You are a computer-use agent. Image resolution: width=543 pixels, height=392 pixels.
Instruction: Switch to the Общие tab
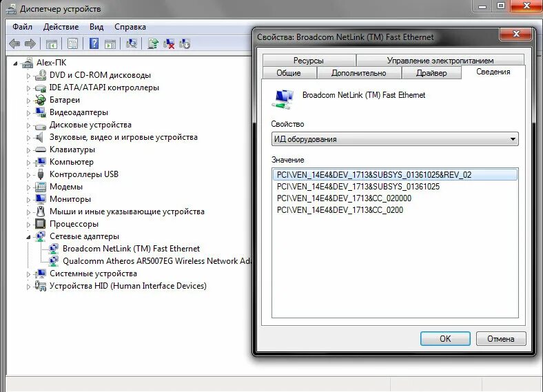[289, 73]
